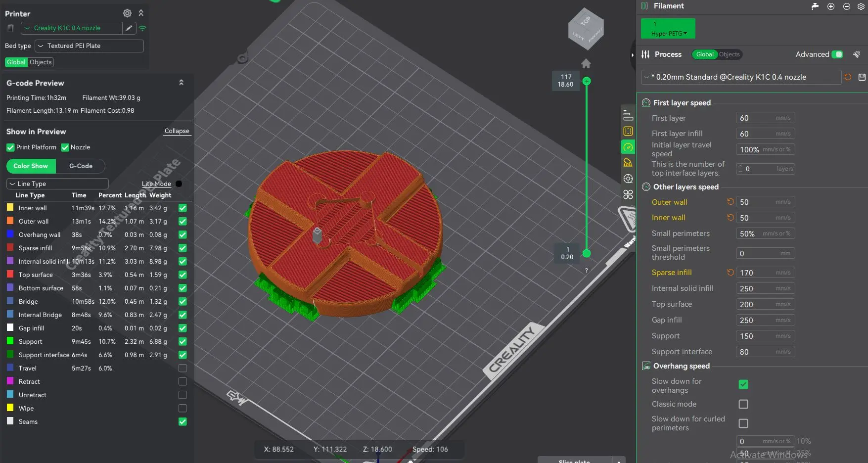Open filament settings gear icon
Screen dimensions: 868x463
coord(861,6)
